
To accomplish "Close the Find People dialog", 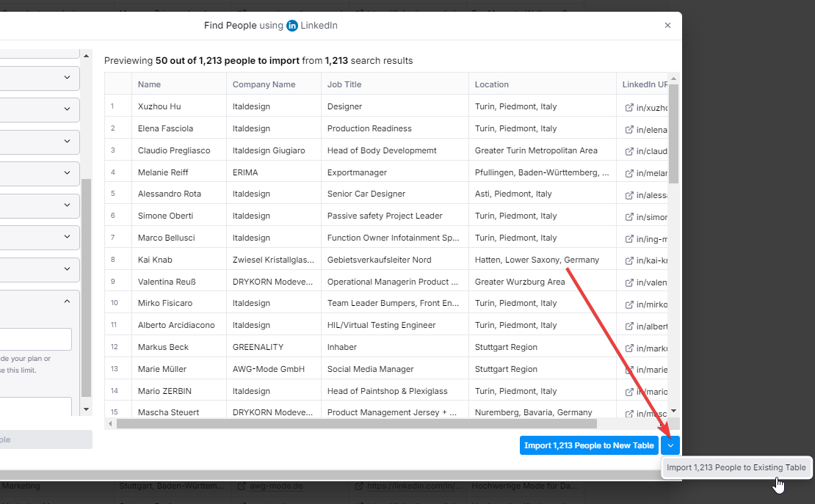I will tap(667, 26).
